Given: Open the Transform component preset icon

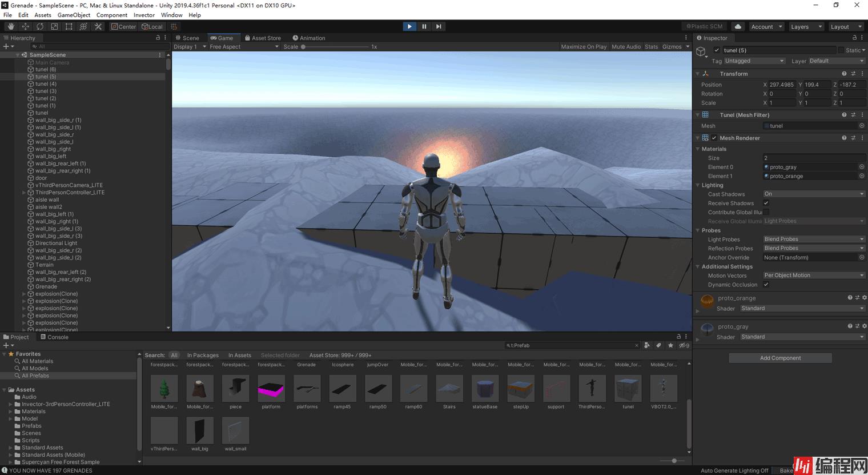Looking at the screenshot, I should [853, 74].
